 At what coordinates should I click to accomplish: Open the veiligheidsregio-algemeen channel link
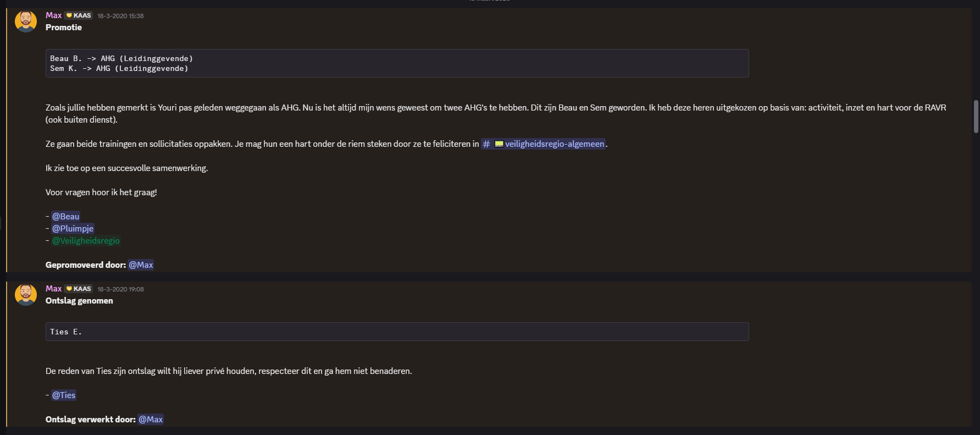pos(554,144)
